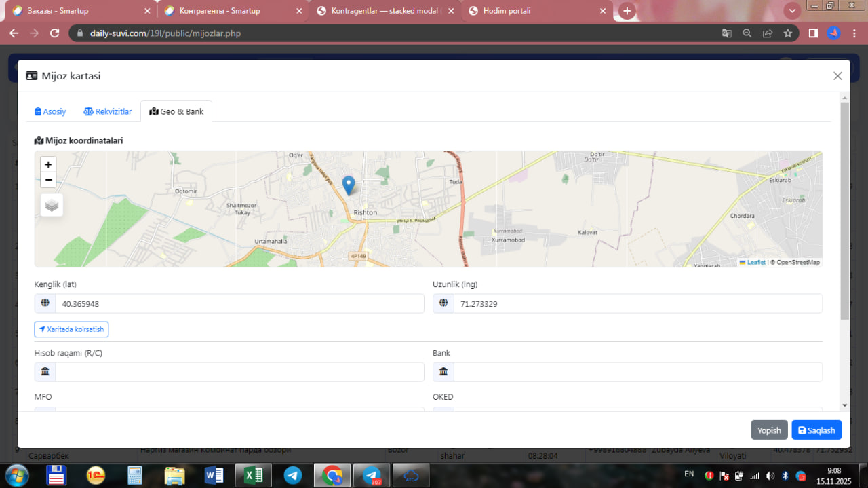
Task: Click the blue location marker on map
Action: pos(349,185)
